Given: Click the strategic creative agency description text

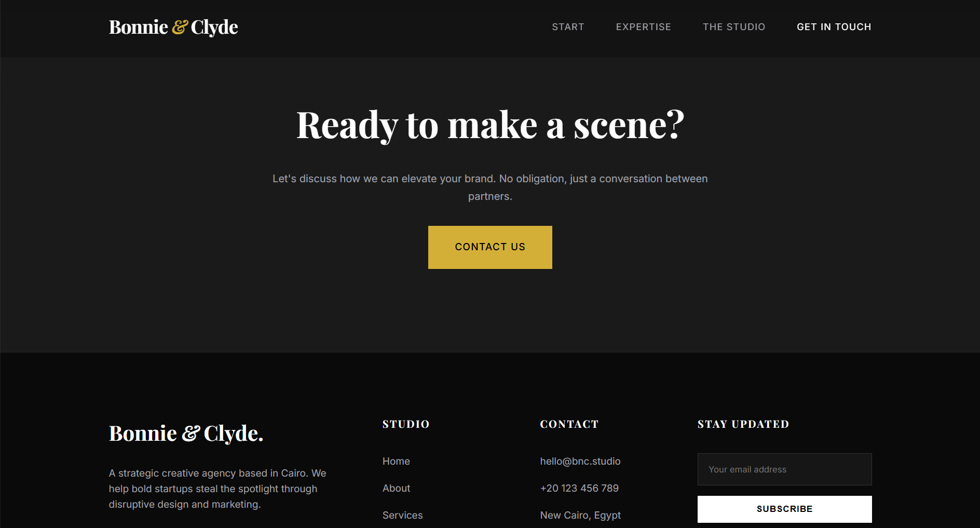Looking at the screenshot, I should tap(217, 489).
